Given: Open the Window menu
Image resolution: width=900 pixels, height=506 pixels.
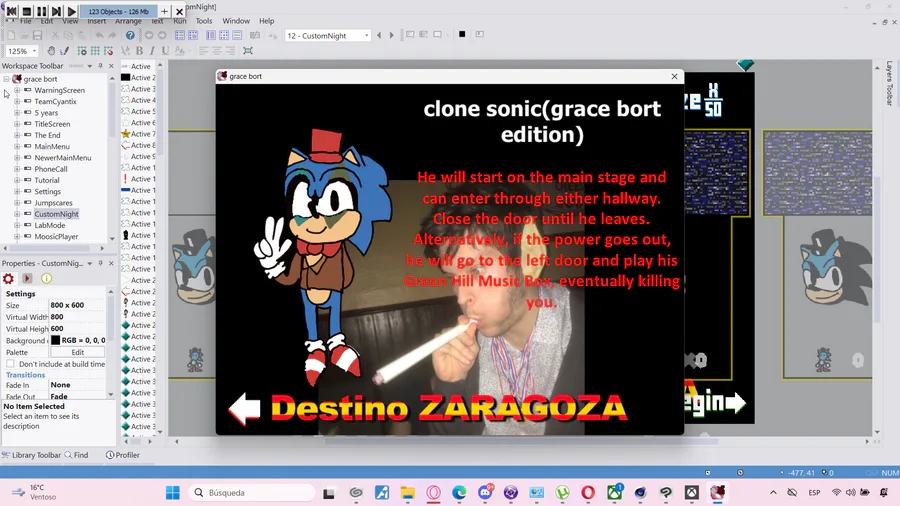Looking at the screenshot, I should coord(236,21).
